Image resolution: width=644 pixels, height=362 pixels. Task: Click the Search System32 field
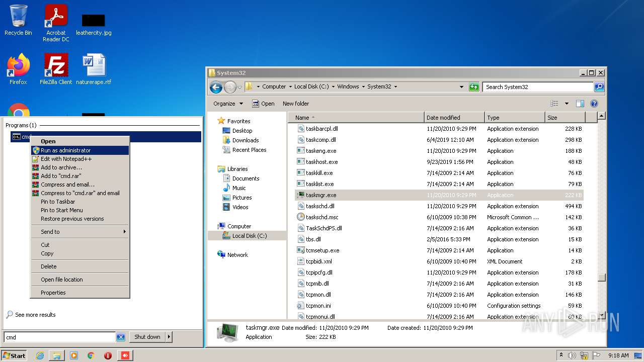click(538, 87)
